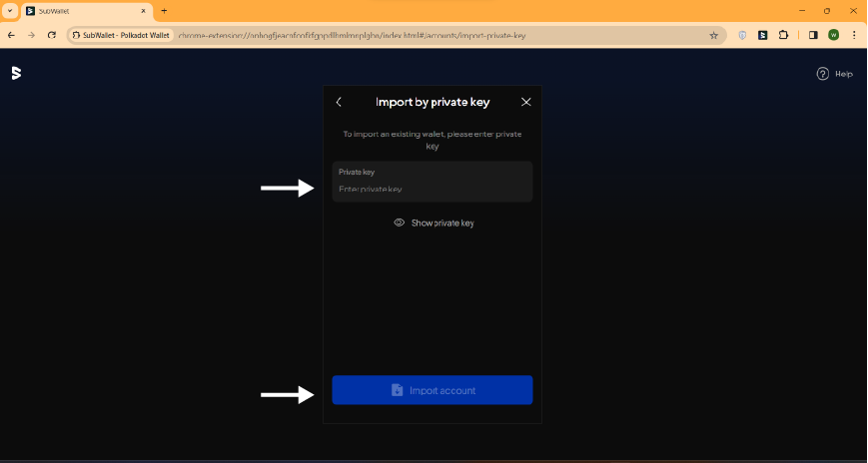Bookmark this page with the star icon
Screen dimensions: 868x463
(x=713, y=35)
